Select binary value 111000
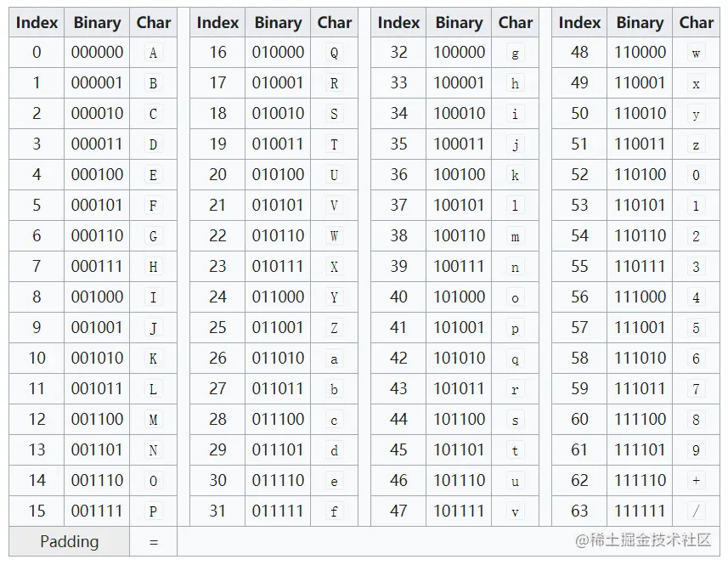 pyautogui.click(x=640, y=297)
